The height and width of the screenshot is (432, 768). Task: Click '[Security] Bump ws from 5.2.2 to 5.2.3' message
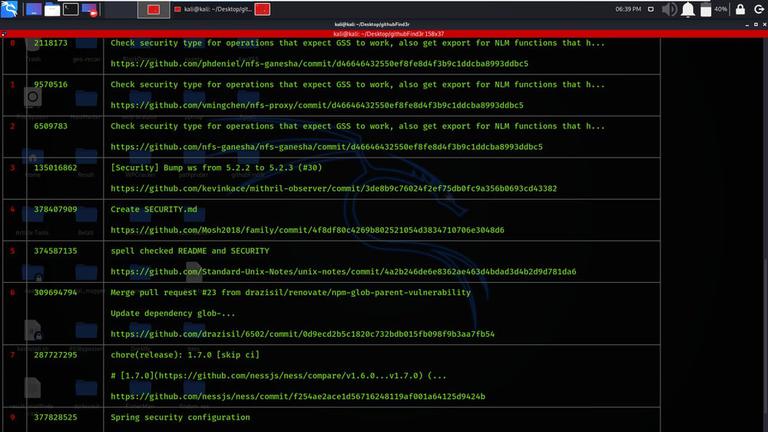click(x=216, y=168)
